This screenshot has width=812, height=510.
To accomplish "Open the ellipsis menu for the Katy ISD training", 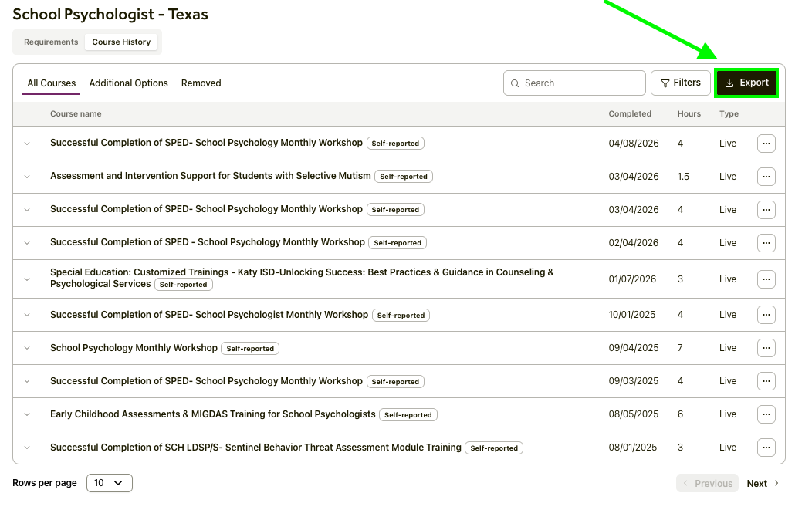I will pos(766,279).
